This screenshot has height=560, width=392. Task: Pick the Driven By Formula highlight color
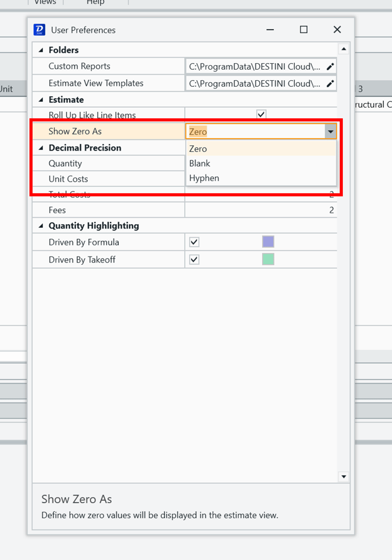pyautogui.click(x=268, y=242)
